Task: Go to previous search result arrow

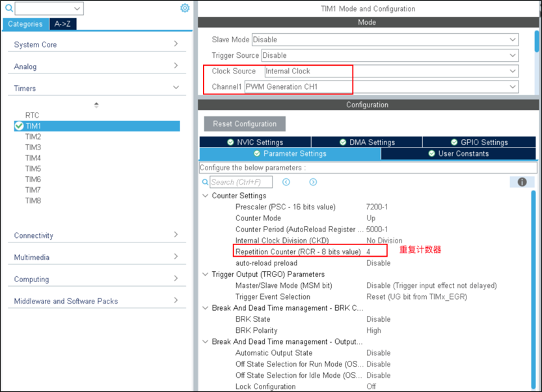Action: 286,183
